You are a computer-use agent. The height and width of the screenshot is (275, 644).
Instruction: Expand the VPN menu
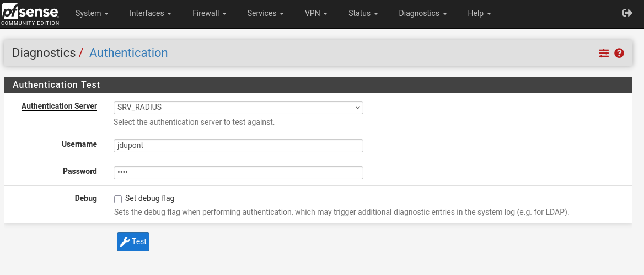click(x=316, y=13)
